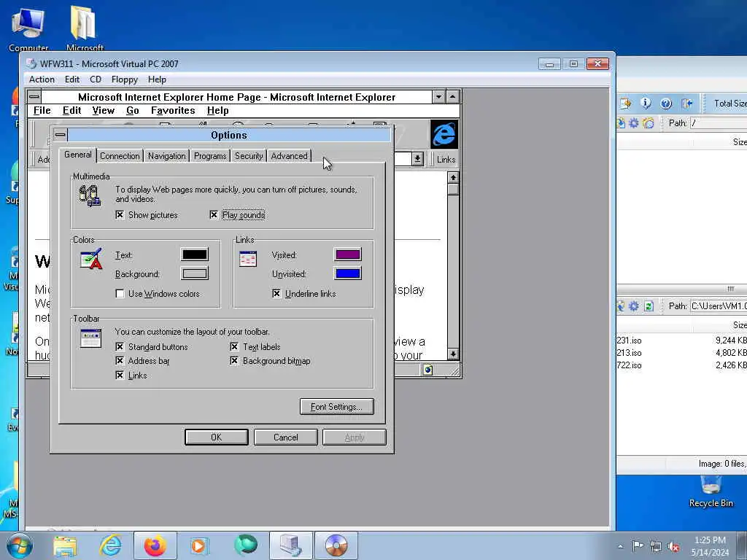The image size is (747, 560).
Task: Select the 231.iso file row
Action: 682,341
